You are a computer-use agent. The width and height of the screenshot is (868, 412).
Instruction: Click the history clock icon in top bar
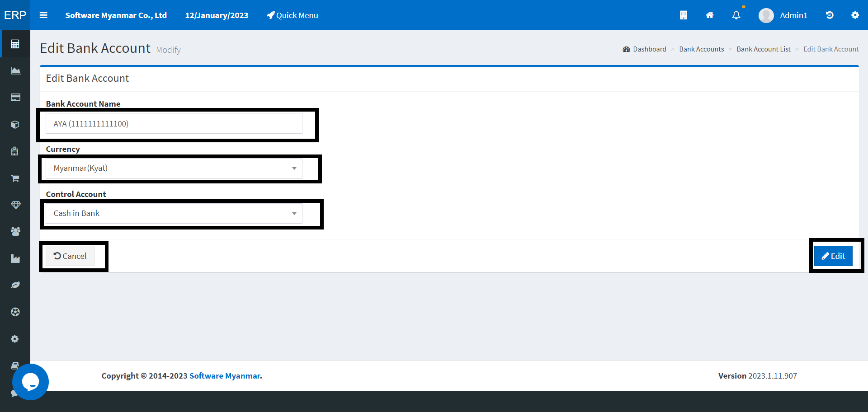830,15
